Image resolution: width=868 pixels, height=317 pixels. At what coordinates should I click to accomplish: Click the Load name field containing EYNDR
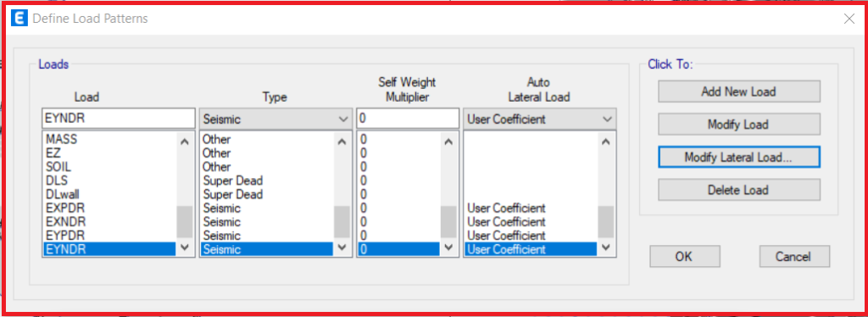click(119, 119)
